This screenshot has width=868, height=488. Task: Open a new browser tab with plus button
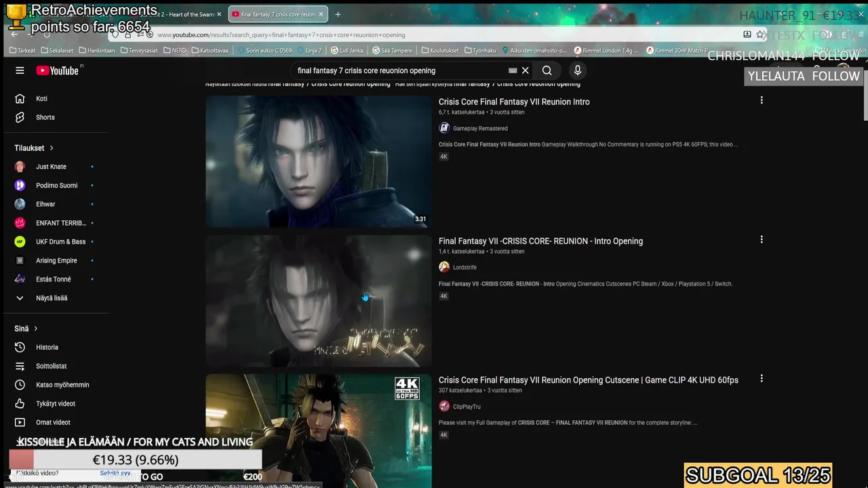point(338,14)
